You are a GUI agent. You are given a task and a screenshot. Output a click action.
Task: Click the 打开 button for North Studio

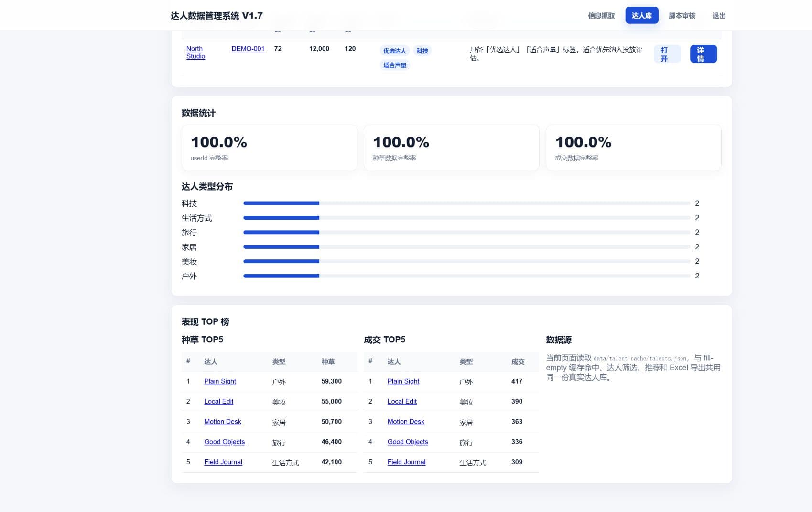coord(667,54)
